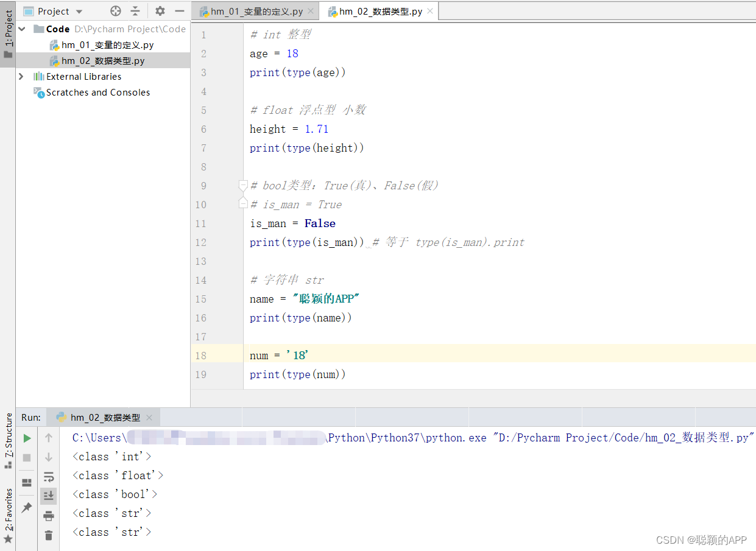Click console output <class 'int'>

tap(112, 456)
